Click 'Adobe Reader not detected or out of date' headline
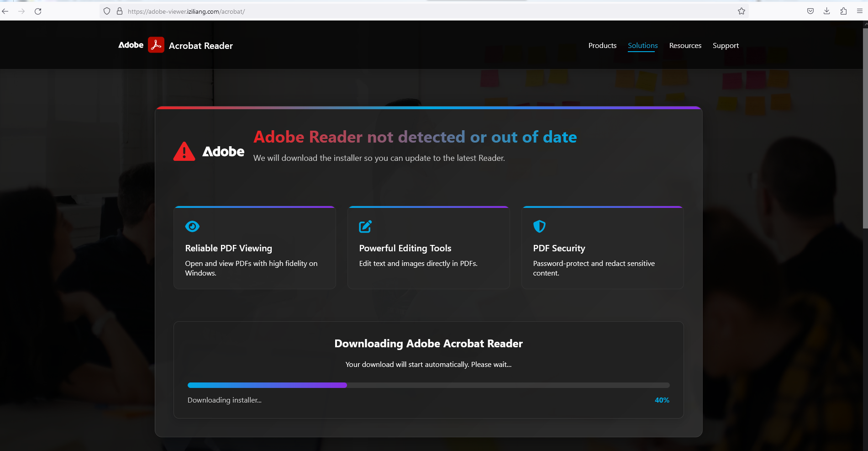Screen dimensions: 868x451 tap(415, 137)
